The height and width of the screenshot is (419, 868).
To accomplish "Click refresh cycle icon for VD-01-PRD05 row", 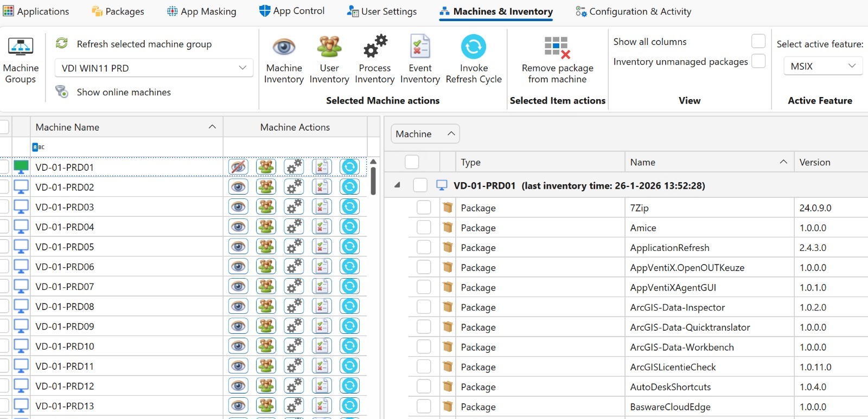I will [x=349, y=247].
